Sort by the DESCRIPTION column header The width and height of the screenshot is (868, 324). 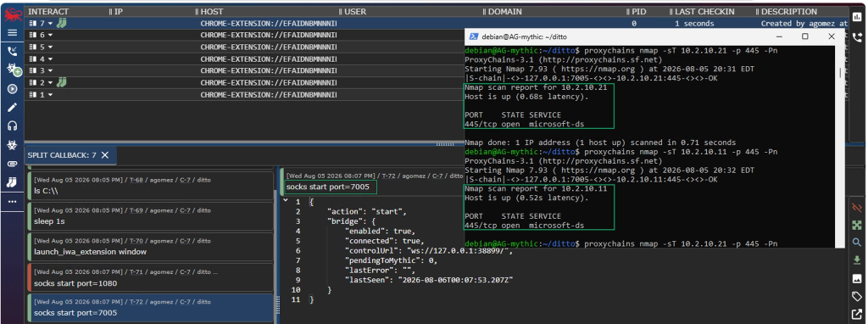(x=789, y=11)
